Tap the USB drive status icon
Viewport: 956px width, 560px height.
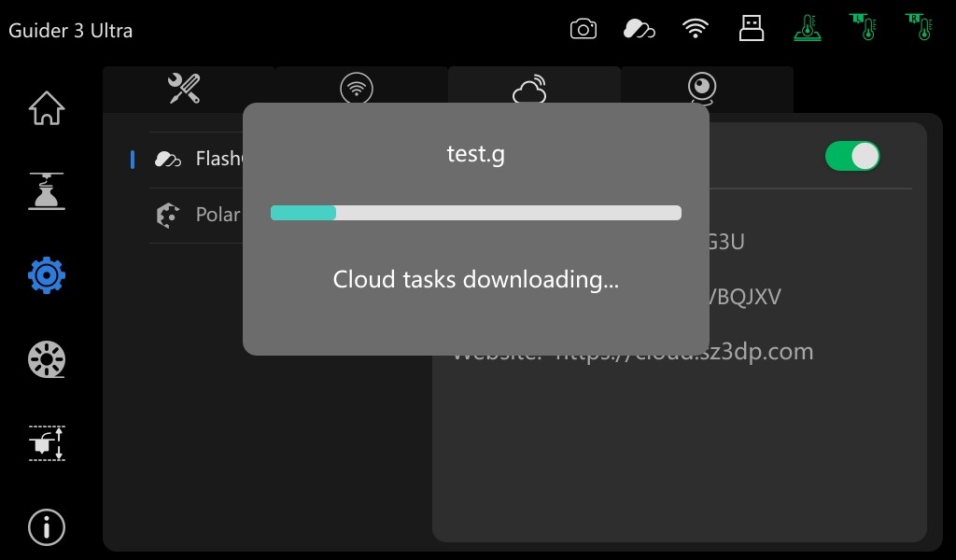(x=752, y=28)
